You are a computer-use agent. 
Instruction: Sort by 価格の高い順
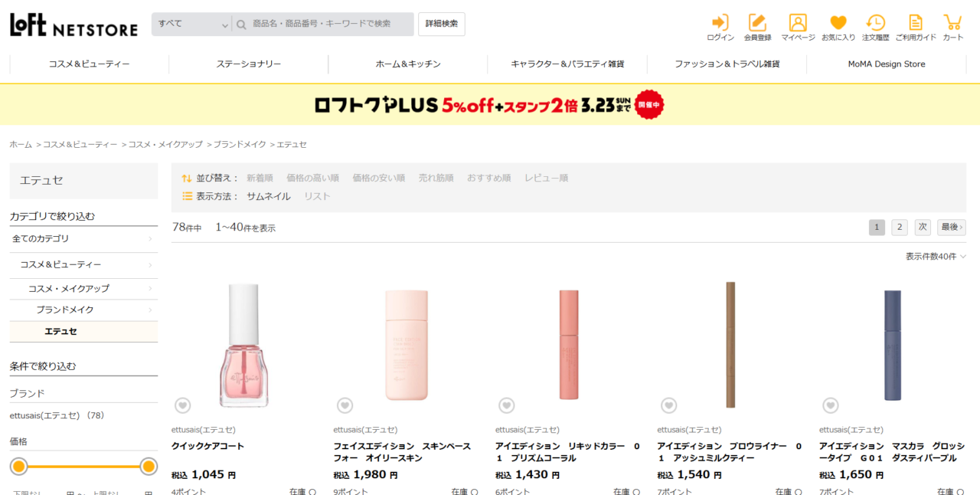[x=312, y=178]
